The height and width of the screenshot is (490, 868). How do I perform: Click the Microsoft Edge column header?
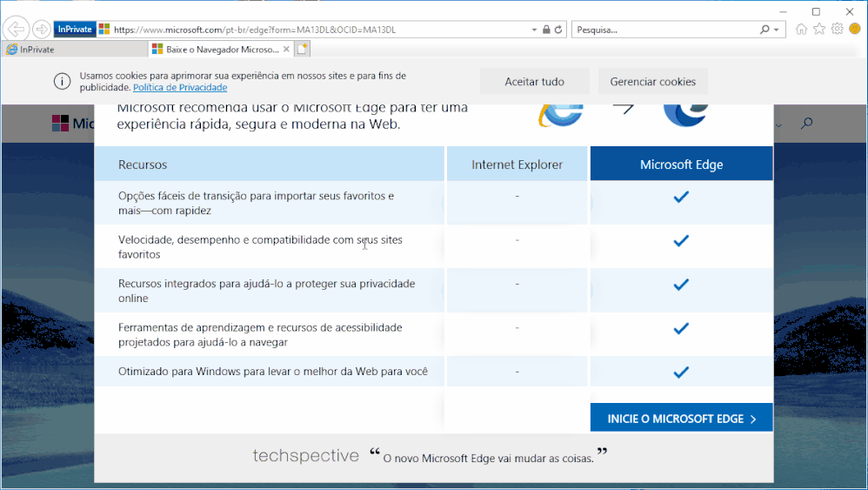682,164
